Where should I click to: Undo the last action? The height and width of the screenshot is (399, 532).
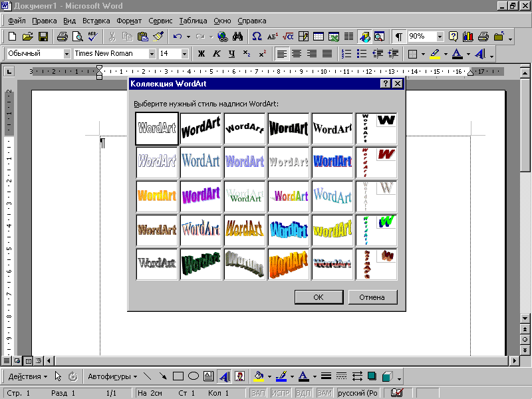177,37
